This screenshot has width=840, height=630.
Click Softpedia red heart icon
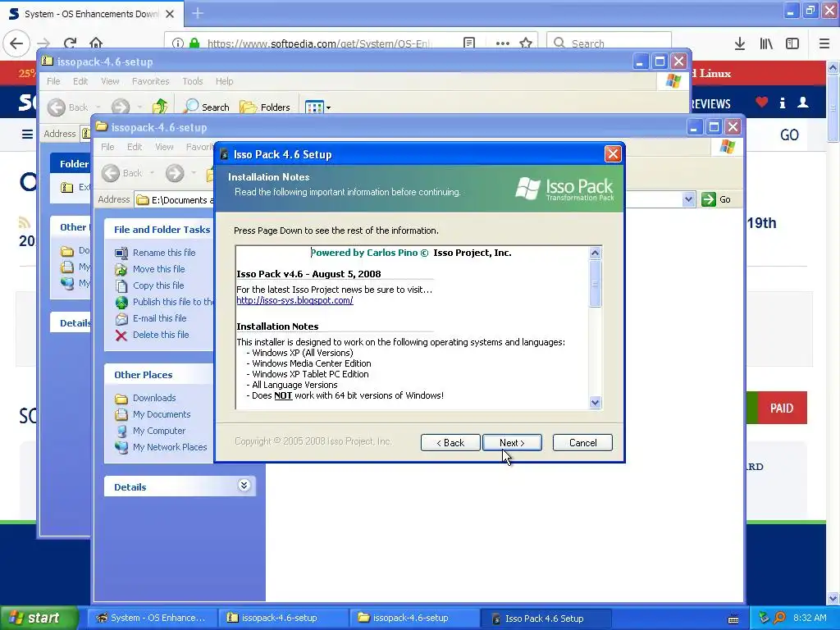(762, 103)
